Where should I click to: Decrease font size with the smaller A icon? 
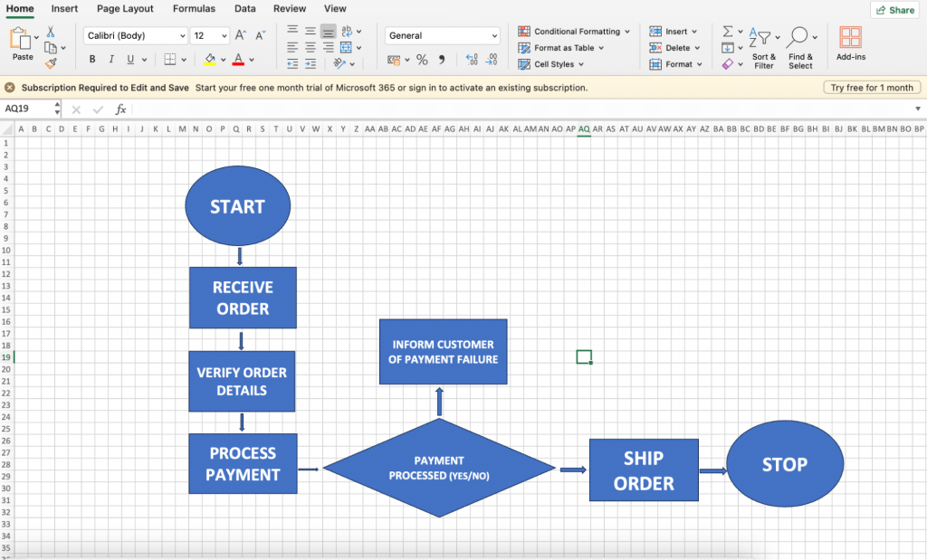click(260, 35)
